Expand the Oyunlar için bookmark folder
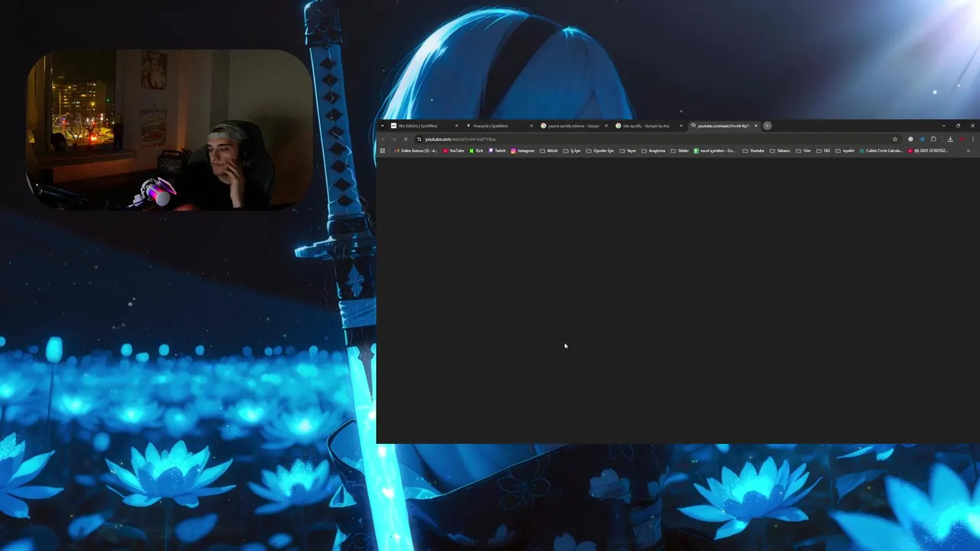980x551 pixels. (x=600, y=151)
